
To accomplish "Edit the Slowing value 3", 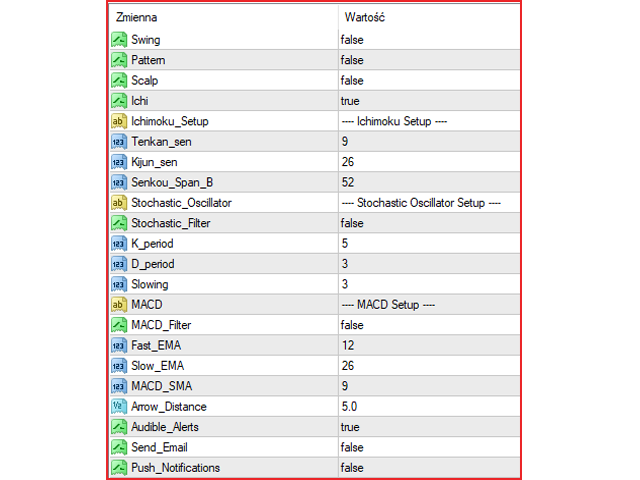I will [345, 284].
